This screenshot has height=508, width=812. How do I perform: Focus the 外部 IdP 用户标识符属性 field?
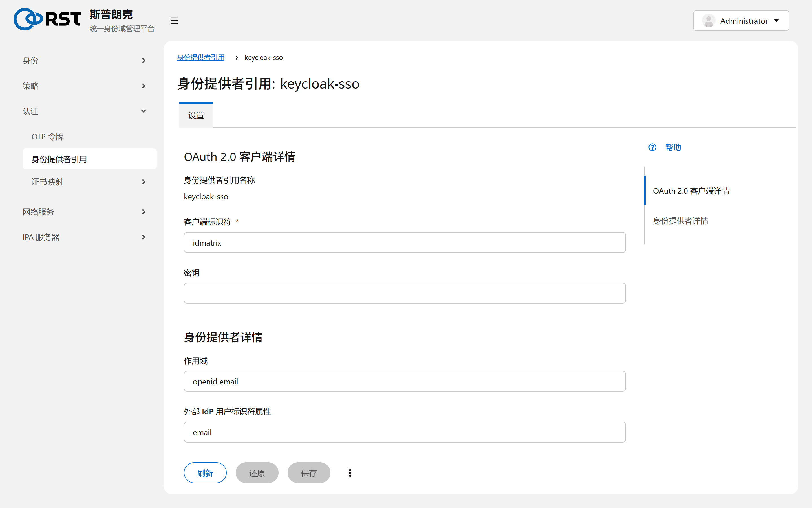click(x=404, y=432)
